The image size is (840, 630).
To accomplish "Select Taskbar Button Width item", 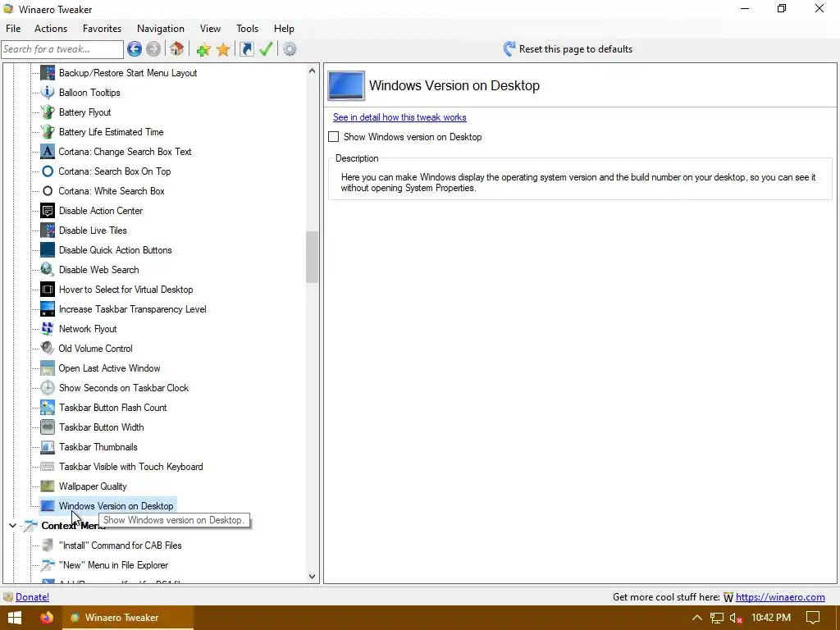I will 101,427.
